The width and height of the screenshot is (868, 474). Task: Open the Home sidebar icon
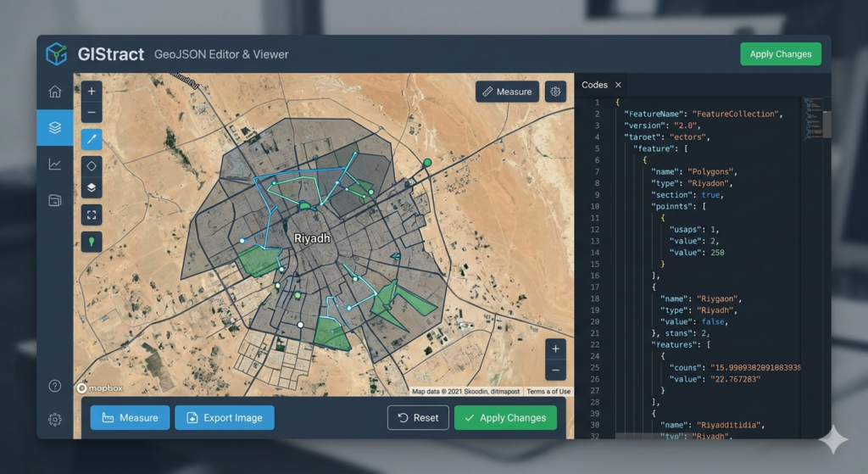[x=55, y=92]
